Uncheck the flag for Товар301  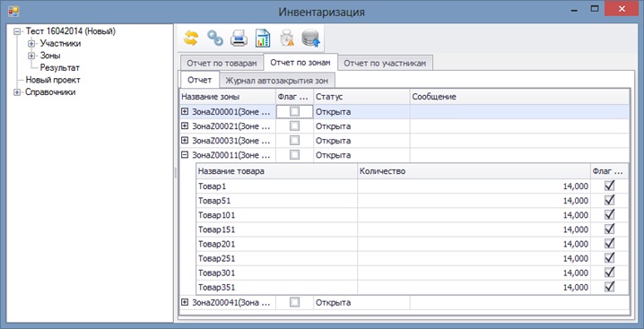[x=610, y=273]
